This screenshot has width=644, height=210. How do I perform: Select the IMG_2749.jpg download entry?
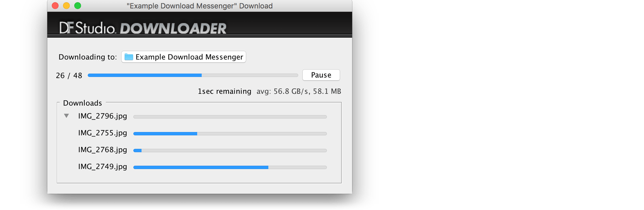pyautogui.click(x=103, y=167)
